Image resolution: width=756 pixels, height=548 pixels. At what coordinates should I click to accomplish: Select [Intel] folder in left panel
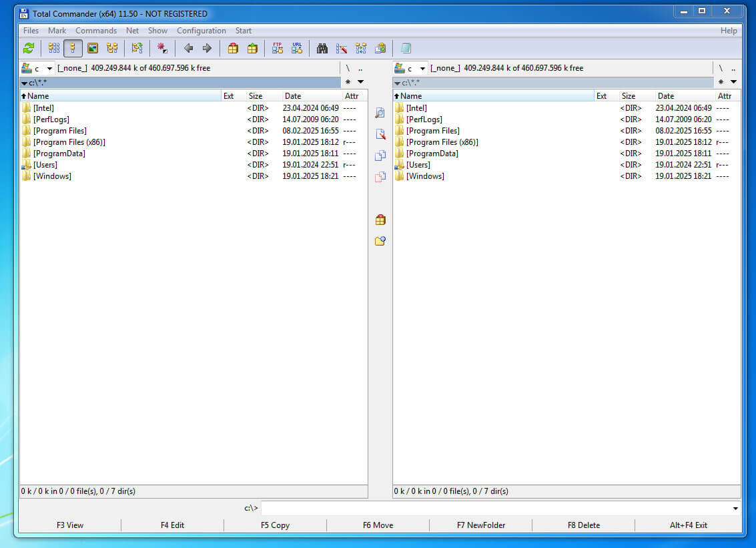[194, 108]
